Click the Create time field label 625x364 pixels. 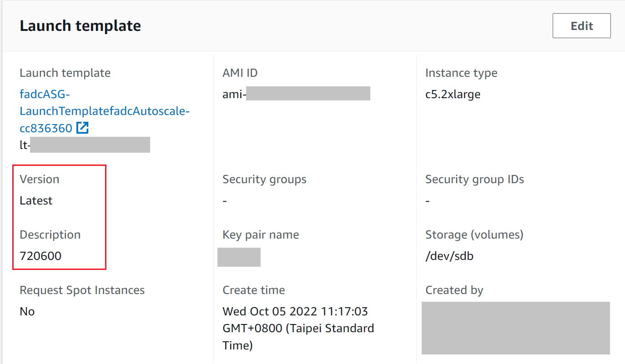tap(253, 290)
